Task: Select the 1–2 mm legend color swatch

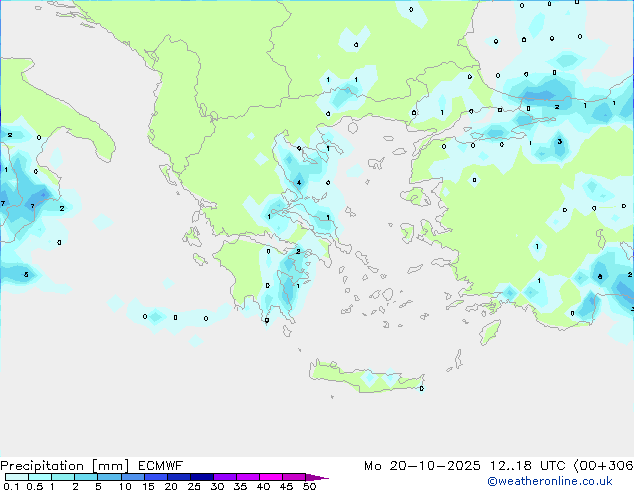Action: [x=63, y=477]
